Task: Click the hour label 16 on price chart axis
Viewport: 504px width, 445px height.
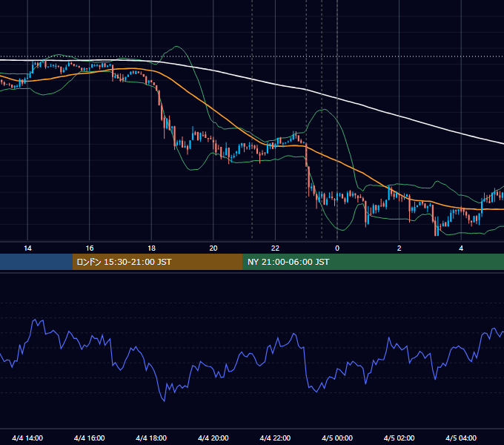Action: point(90,248)
